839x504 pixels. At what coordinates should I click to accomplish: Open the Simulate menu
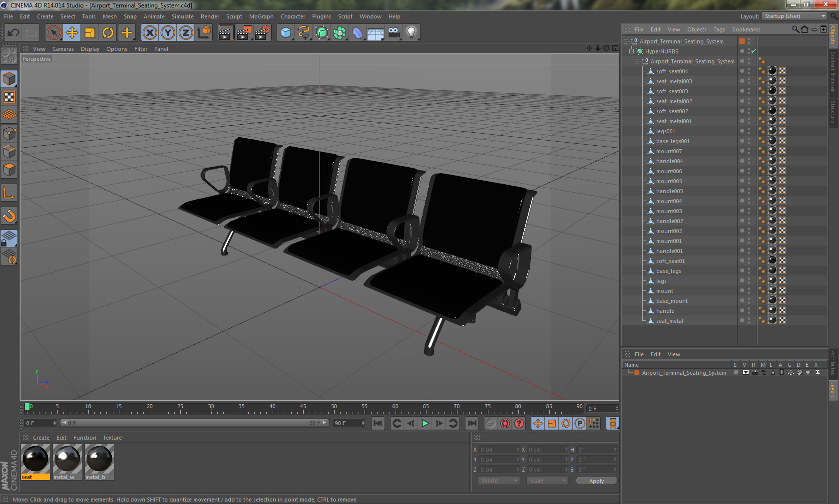pos(183,16)
